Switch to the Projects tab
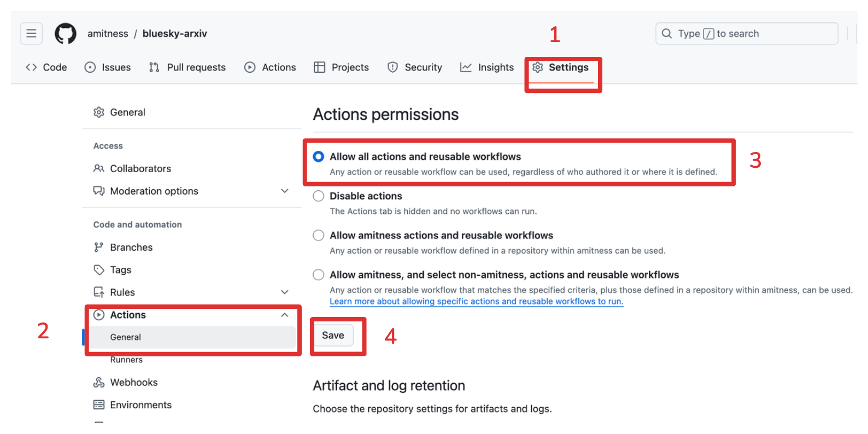Screen dimensions: 868x434 (342, 67)
